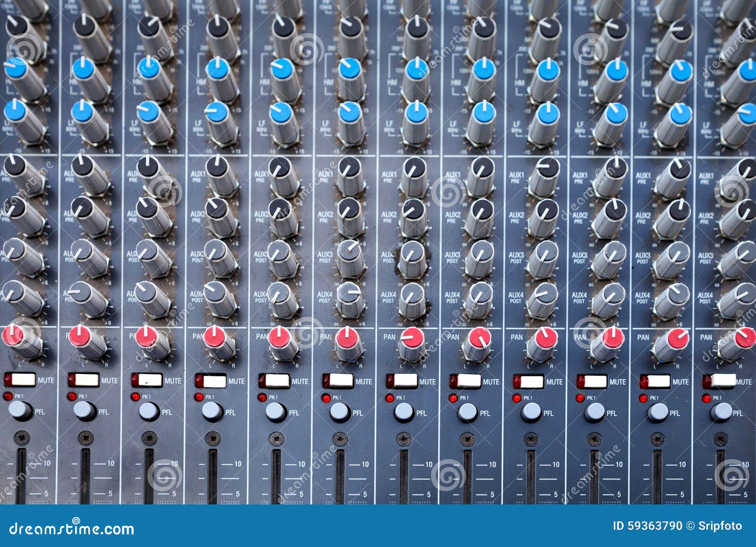
Task: Adjust the black HF knob on channel four
Action: [217, 25]
